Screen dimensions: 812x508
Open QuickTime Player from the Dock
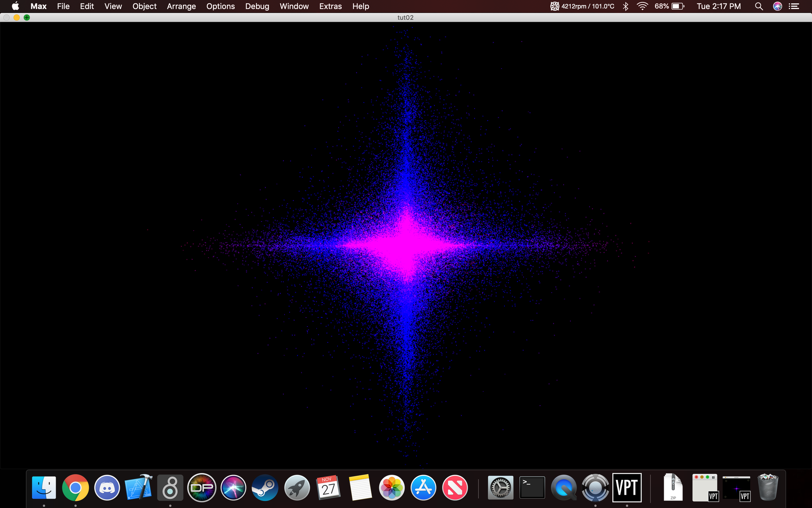click(564, 488)
